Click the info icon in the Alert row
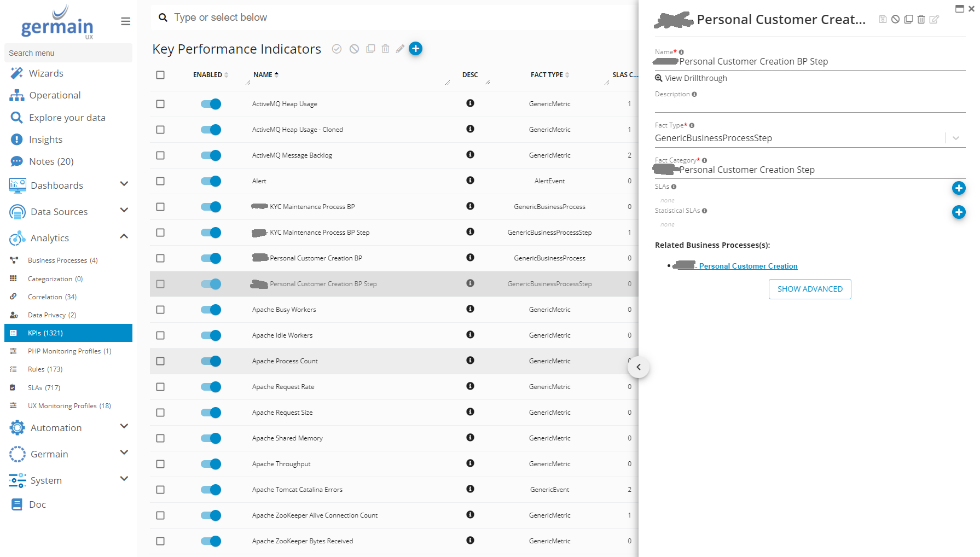Viewport: 980px width, 557px height. (470, 181)
